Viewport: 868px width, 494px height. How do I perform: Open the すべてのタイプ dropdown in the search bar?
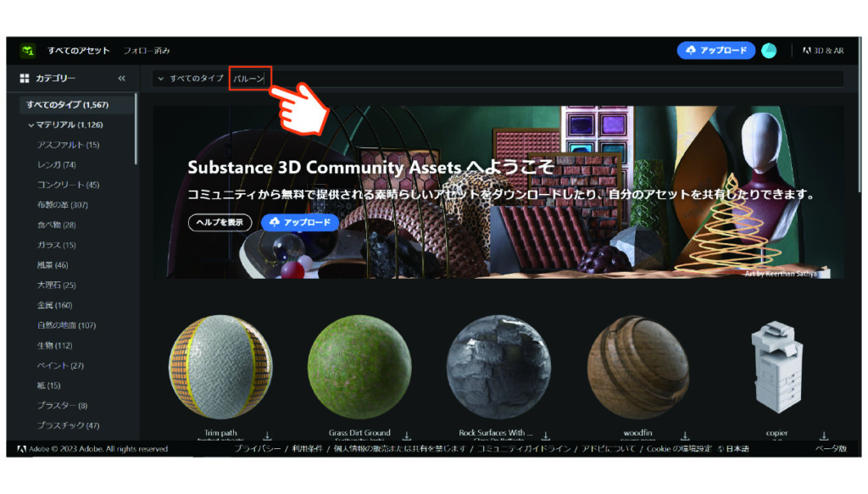coord(191,79)
